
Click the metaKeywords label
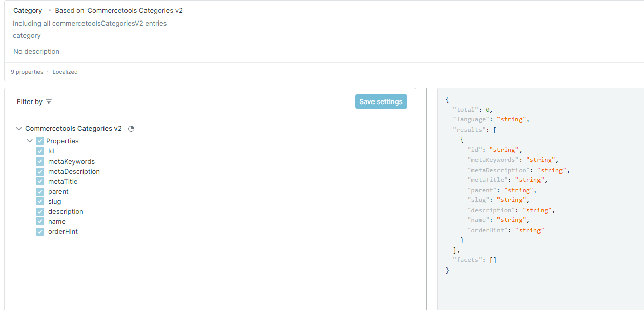point(71,161)
